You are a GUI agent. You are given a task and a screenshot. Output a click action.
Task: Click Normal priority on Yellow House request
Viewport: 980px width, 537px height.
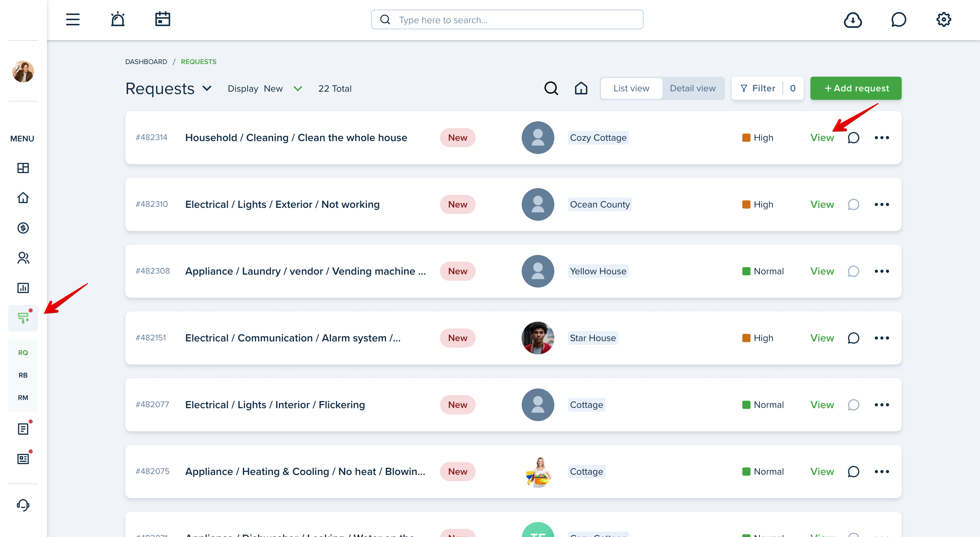763,271
